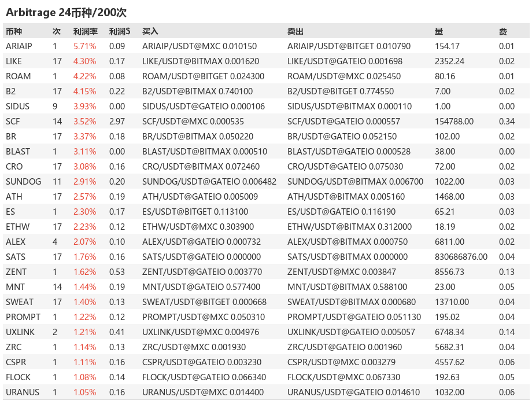Click the 币种 column header
This screenshot has width=532, height=408.
pos(14,32)
